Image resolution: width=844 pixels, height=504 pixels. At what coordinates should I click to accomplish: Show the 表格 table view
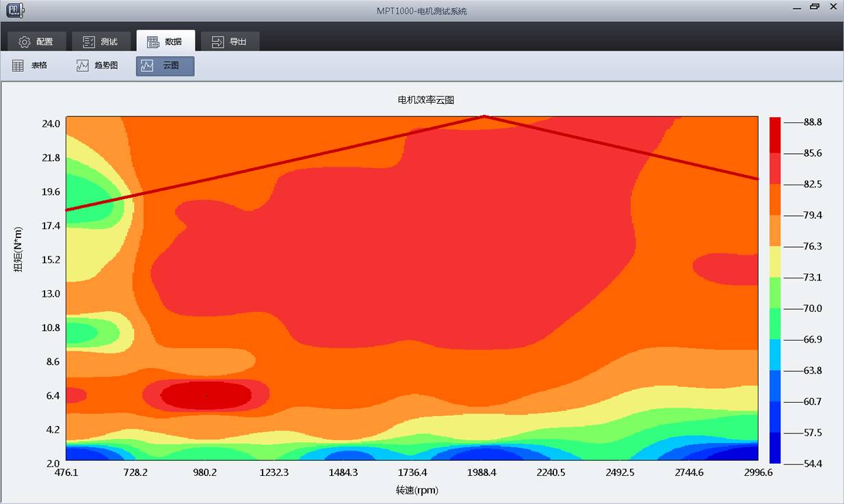30,66
